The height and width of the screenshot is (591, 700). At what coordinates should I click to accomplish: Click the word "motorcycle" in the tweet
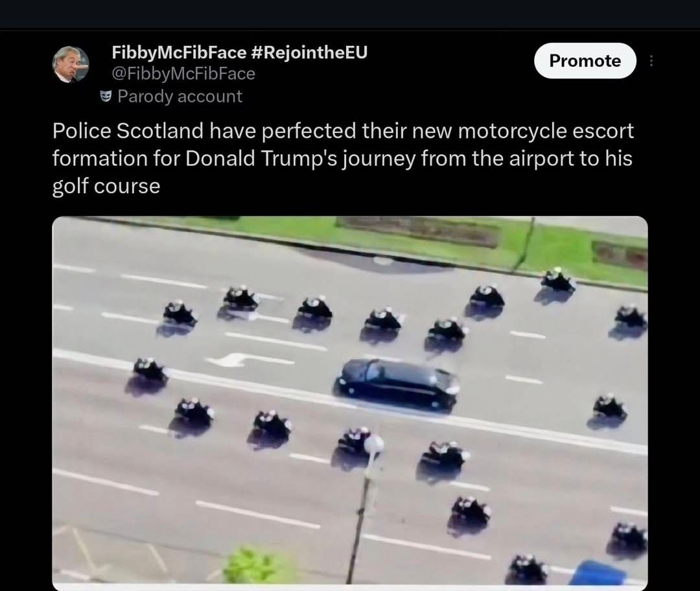click(x=512, y=132)
